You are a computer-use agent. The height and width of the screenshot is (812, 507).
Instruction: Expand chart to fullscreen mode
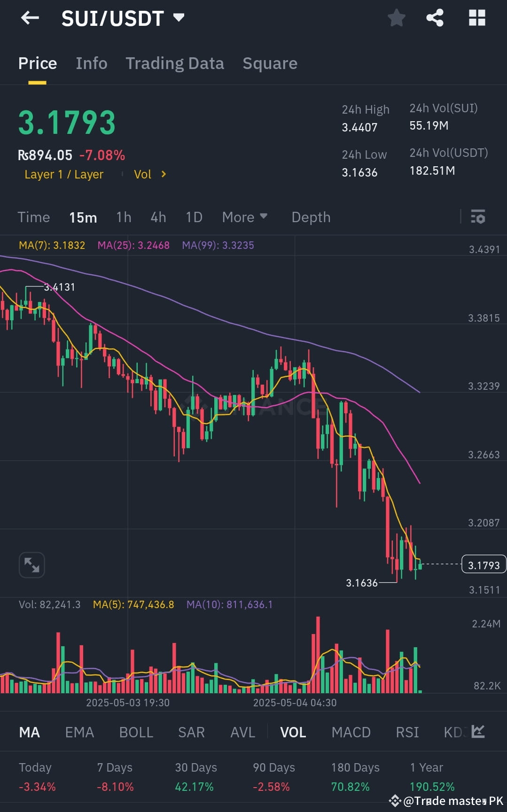(31, 565)
